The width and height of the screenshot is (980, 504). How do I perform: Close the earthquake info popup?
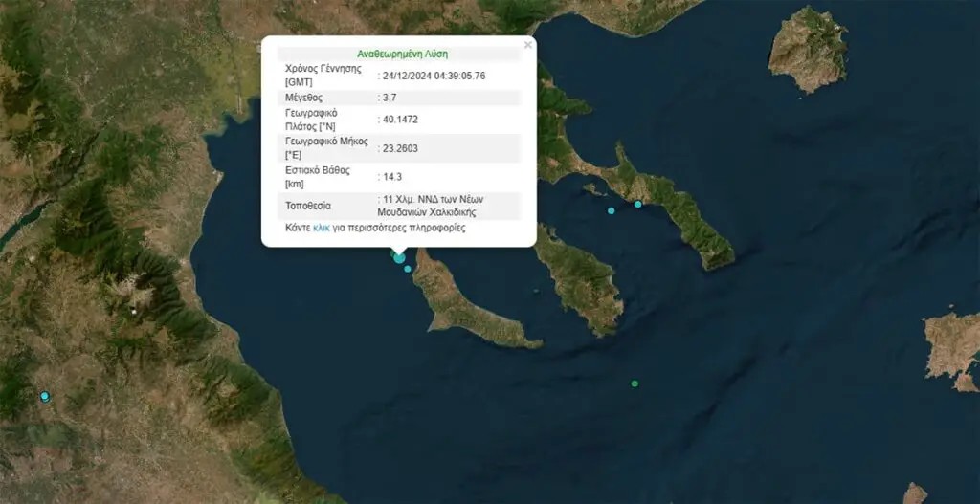click(x=527, y=44)
